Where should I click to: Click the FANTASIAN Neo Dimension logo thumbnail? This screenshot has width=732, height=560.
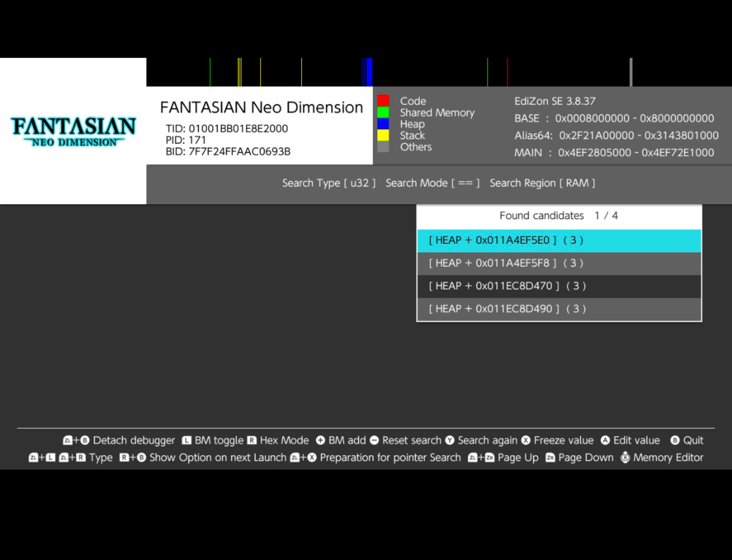coord(73,131)
